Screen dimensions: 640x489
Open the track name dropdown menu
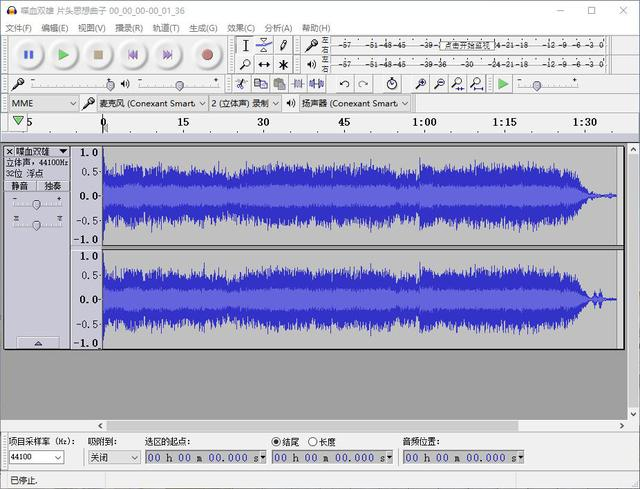pos(63,151)
